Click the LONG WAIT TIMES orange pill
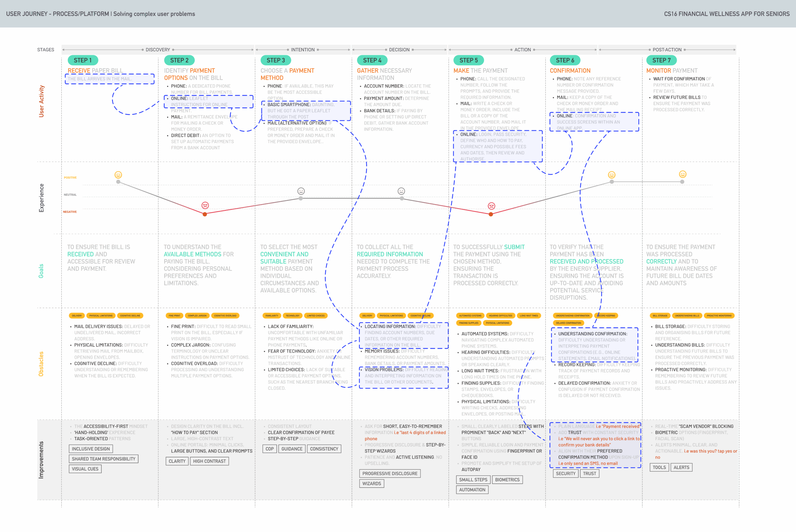This screenshot has height=532, width=796. point(529,316)
